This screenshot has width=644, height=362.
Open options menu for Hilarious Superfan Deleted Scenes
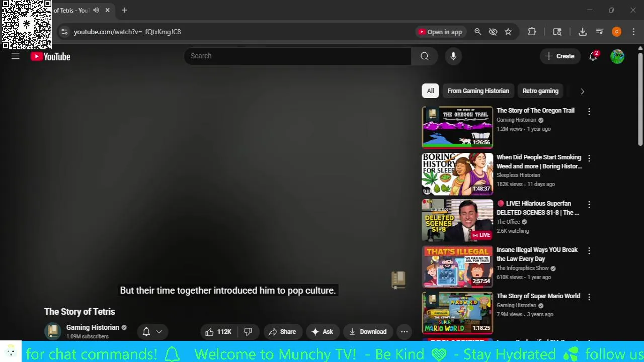pyautogui.click(x=589, y=204)
